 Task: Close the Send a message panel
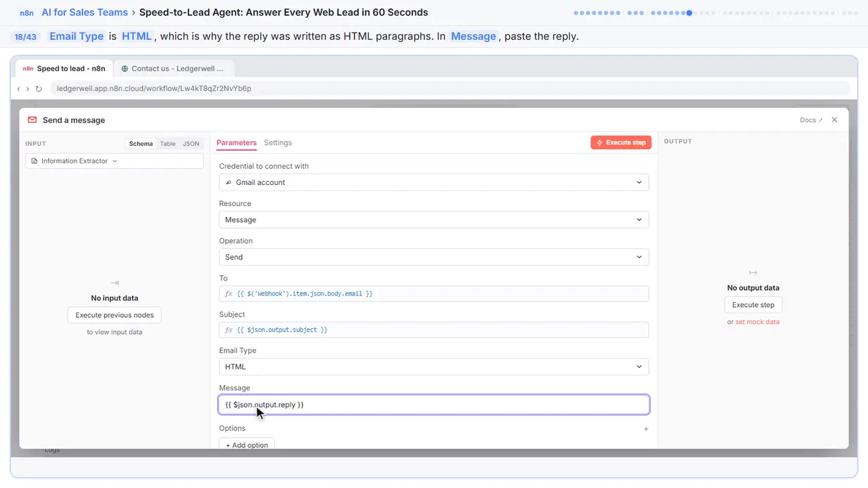(x=835, y=120)
